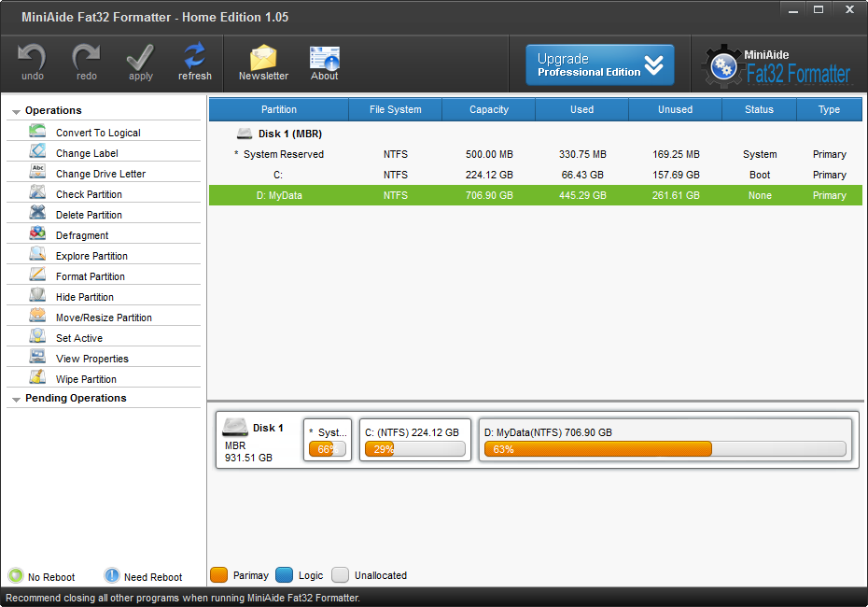Click the 261.61 GB unused cell

pos(676,195)
